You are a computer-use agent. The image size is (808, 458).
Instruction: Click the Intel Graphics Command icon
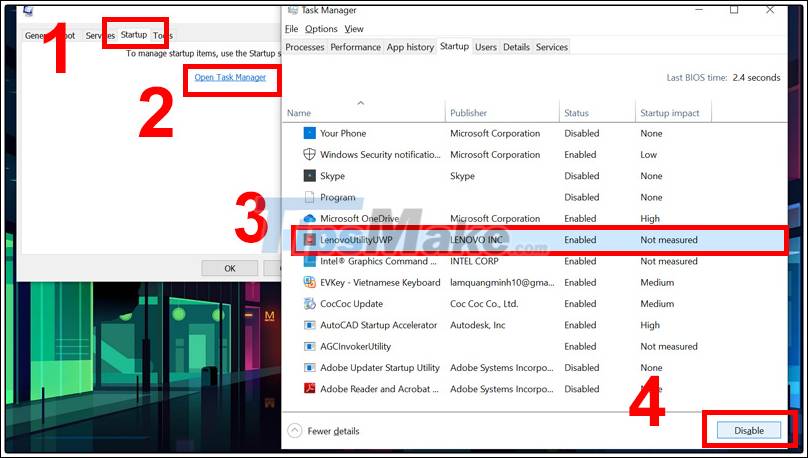coord(309,261)
